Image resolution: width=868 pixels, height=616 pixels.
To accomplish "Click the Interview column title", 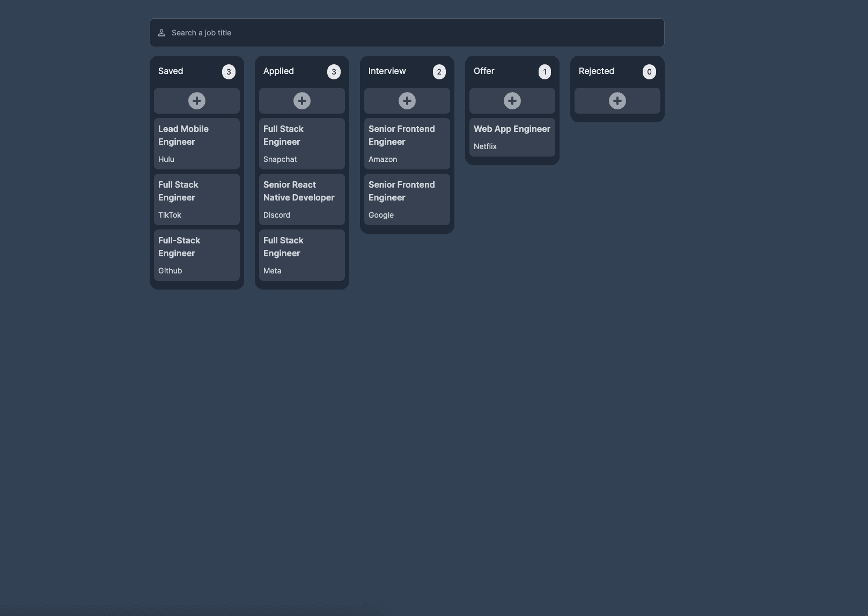I will pyautogui.click(x=387, y=71).
